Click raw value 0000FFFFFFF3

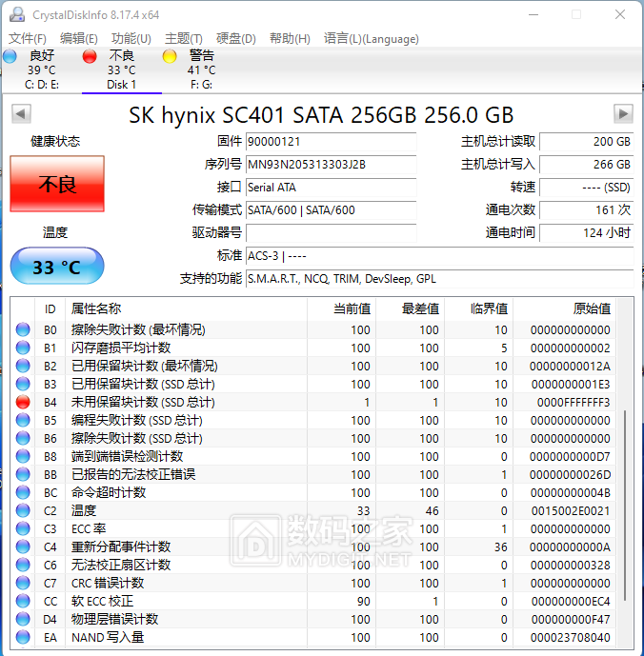click(x=574, y=403)
